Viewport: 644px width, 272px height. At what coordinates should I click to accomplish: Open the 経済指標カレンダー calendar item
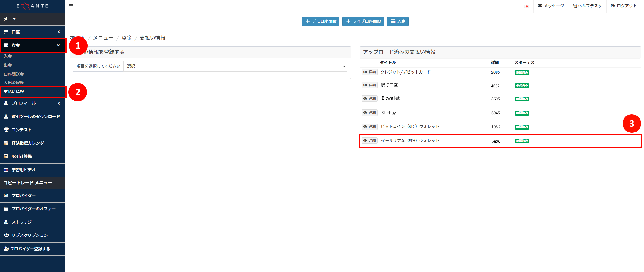29,143
